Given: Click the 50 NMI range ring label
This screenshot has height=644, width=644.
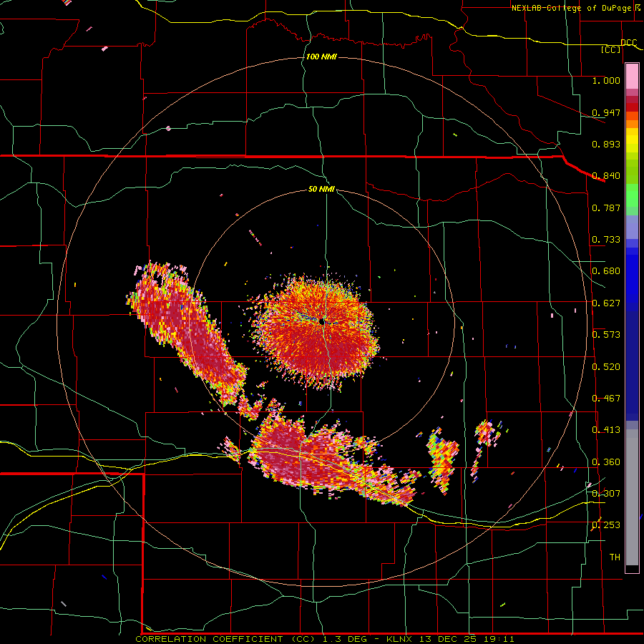Looking at the screenshot, I should pos(321,189).
